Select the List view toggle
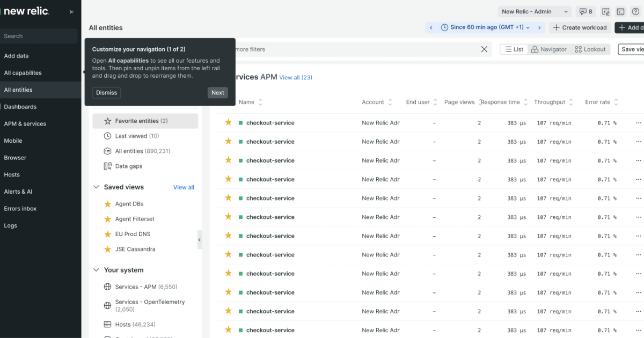 (x=513, y=49)
